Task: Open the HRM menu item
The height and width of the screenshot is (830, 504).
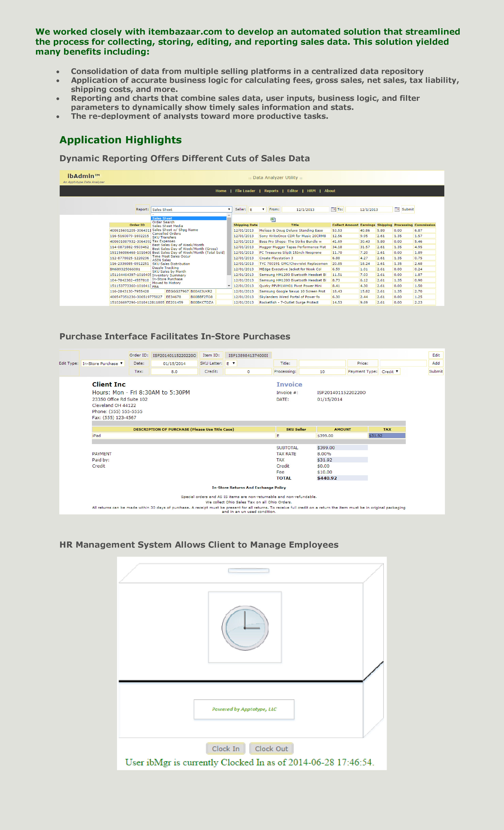Action: (x=311, y=191)
